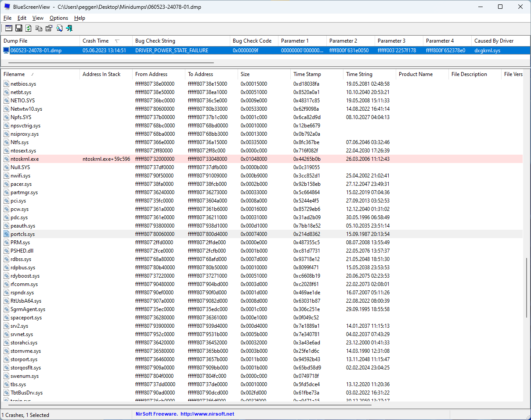Click the Exit door toolbar icon
Screen dimensions: 531x420
tap(69, 28)
